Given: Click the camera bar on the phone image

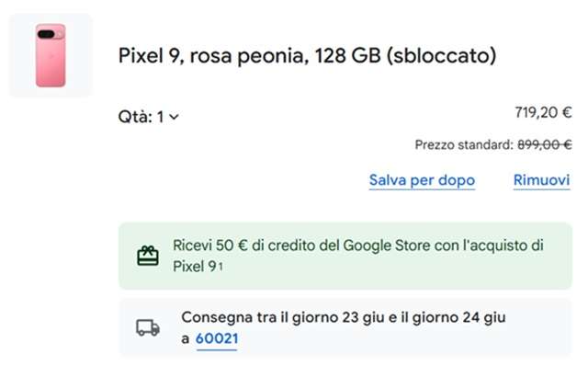Looking at the screenshot, I should tap(46, 34).
